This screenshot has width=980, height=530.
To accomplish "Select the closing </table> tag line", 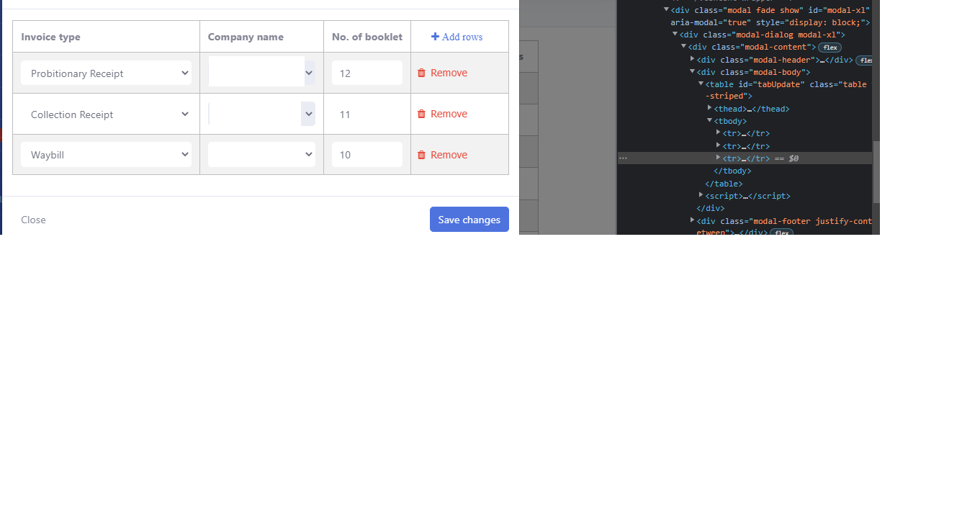I will 724,184.
